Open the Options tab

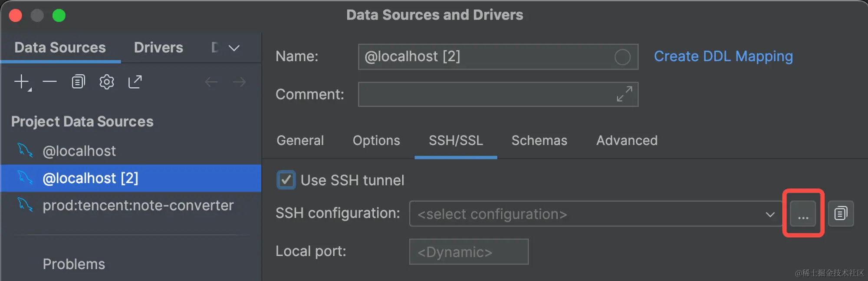[x=376, y=140]
